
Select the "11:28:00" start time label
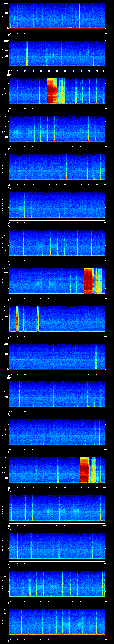pos(9,260)
